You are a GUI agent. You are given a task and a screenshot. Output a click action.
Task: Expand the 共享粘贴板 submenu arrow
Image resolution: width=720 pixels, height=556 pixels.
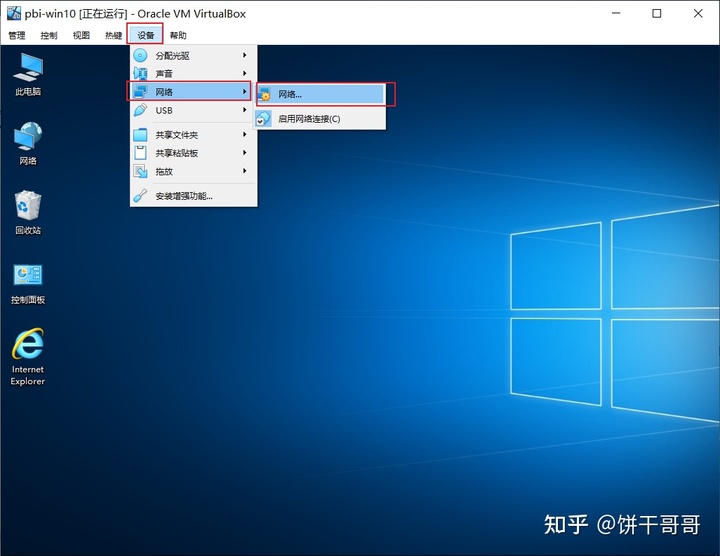pyautogui.click(x=245, y=153)
